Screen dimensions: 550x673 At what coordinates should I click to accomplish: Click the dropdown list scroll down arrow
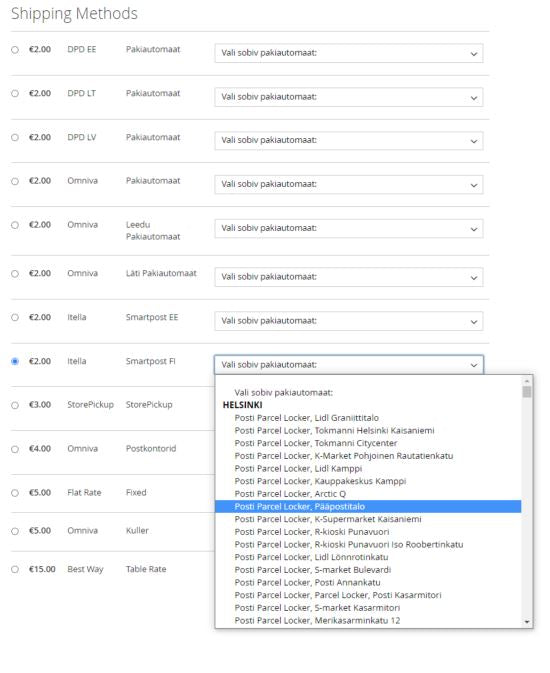click(527, 622)
